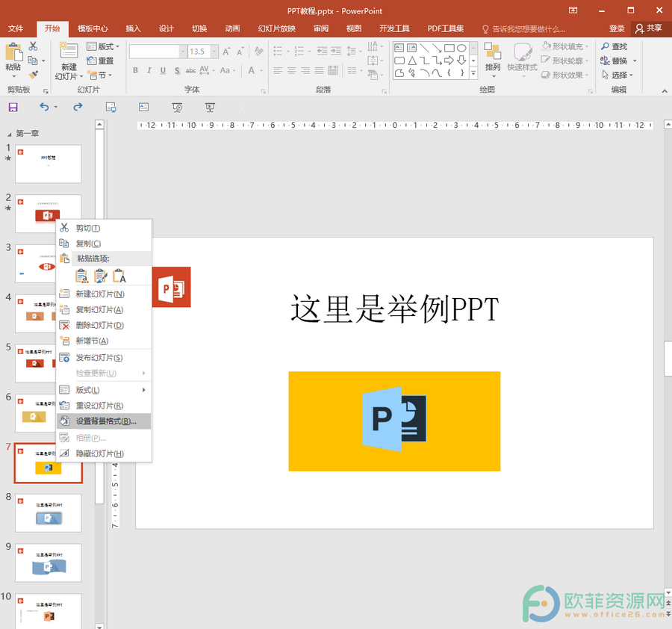Viewport: 672px width, 629px height.
Task: Click the Increase Font Size icon
Action: pos(226,52)
